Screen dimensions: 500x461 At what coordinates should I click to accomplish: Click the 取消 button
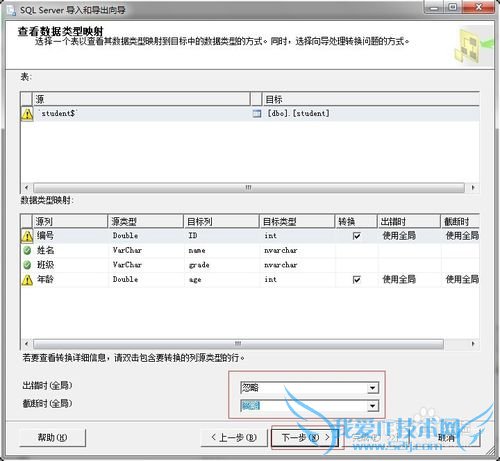[446, 437]
